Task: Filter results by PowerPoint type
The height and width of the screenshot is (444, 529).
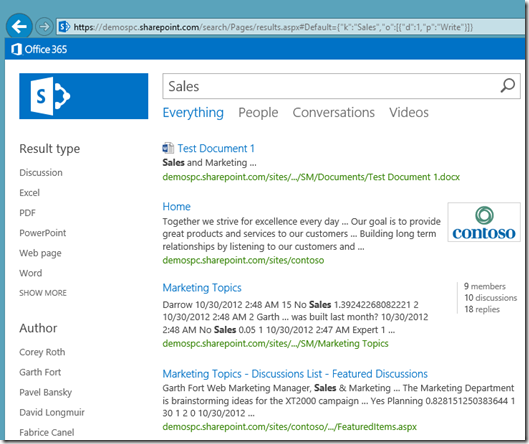Action: 43,233
